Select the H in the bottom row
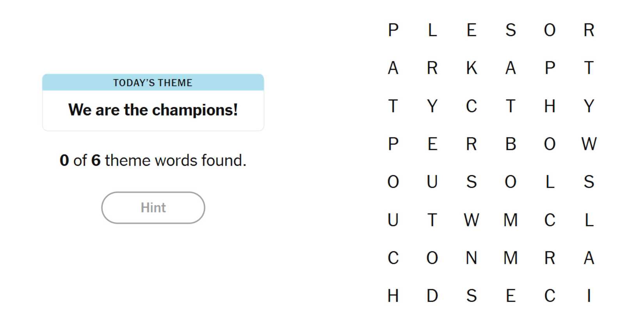 [x=393, y=296]
